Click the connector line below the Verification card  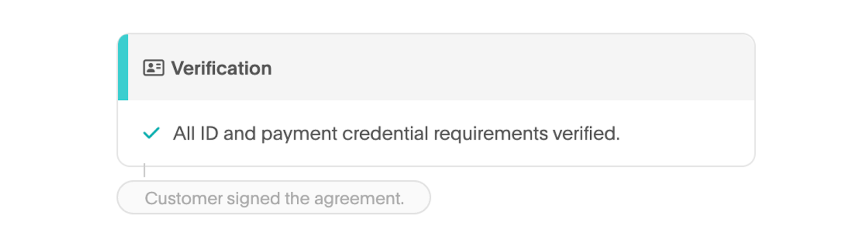click(x=144, y=171)
